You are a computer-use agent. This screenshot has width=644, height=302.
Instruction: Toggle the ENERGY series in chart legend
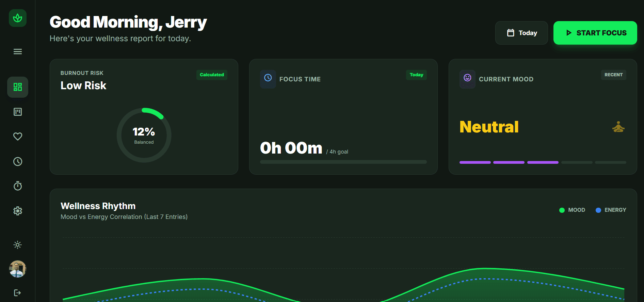[611, 210]
